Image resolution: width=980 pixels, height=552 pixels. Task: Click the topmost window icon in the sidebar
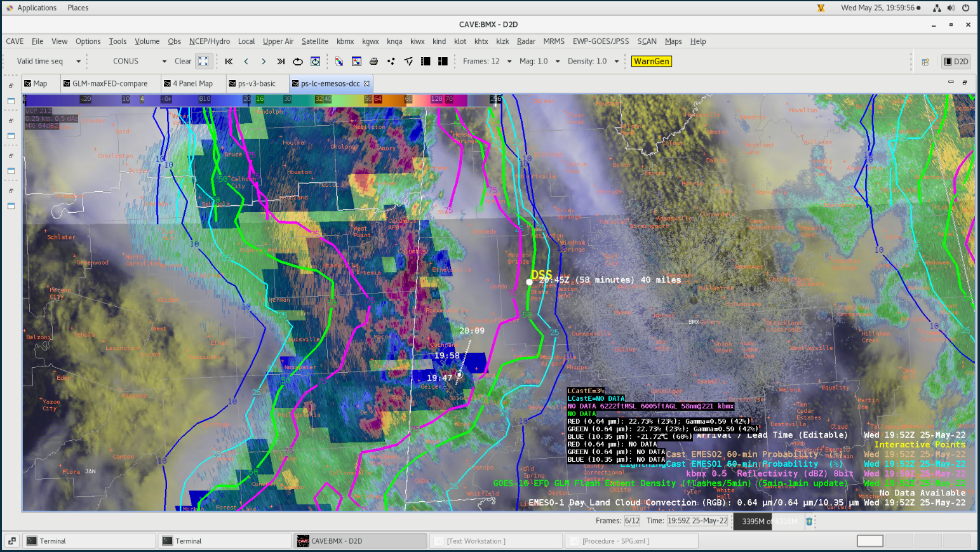point(11,101)
